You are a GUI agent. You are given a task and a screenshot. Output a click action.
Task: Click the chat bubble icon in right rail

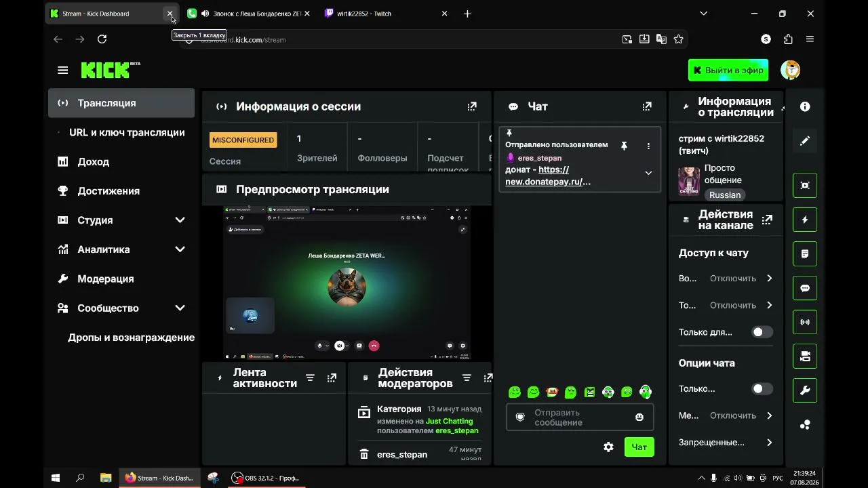pos(805,288)
